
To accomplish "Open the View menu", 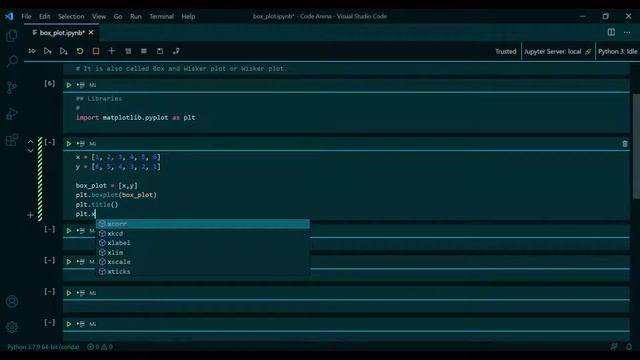I will pyautogui.click(x=99, y=16).
